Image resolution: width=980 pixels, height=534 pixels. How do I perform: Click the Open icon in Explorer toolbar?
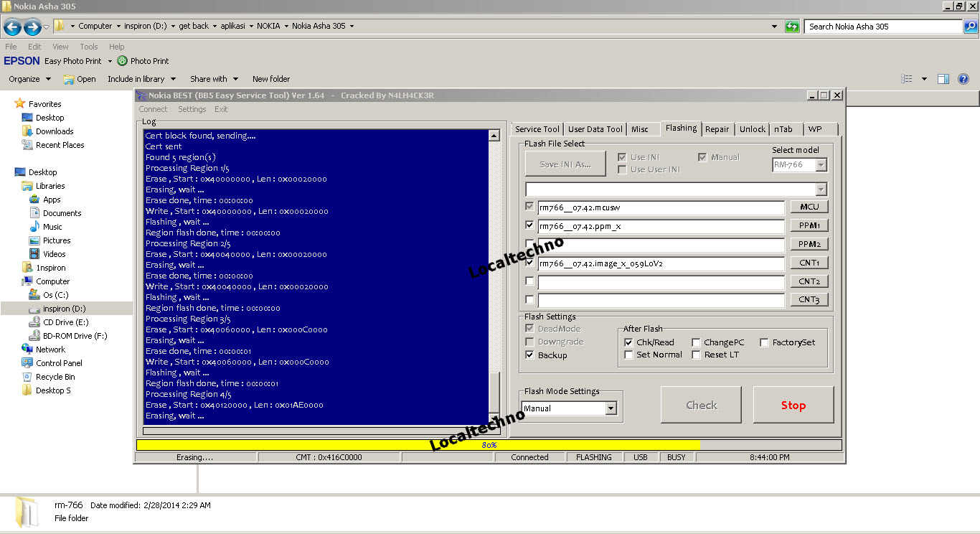[x=69, y=79]
